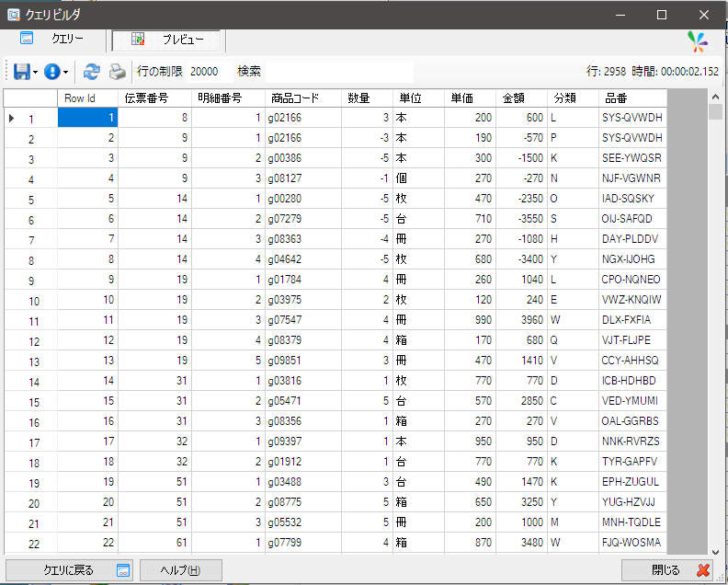The width and height of the screenshot is (728, 585).
Task: Click the product code g05532
Action: [x=303, y=522]
